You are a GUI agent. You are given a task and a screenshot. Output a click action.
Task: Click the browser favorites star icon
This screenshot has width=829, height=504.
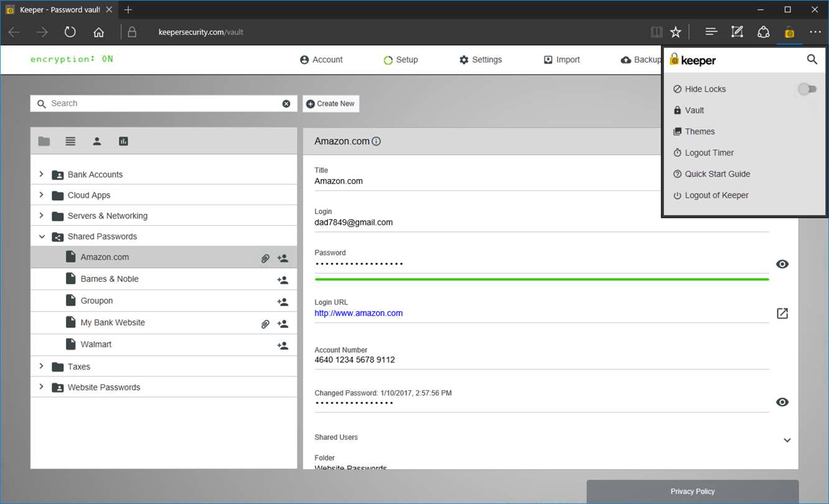[676, 32]
